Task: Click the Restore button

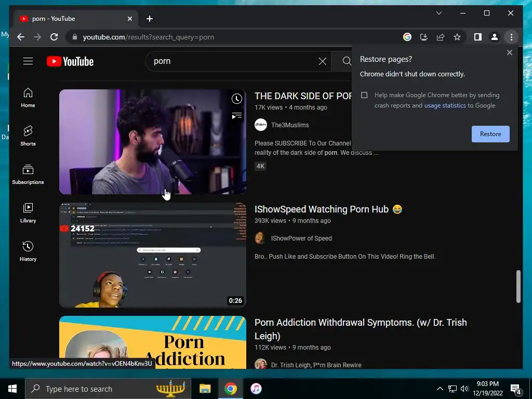Action: (490, 134)
